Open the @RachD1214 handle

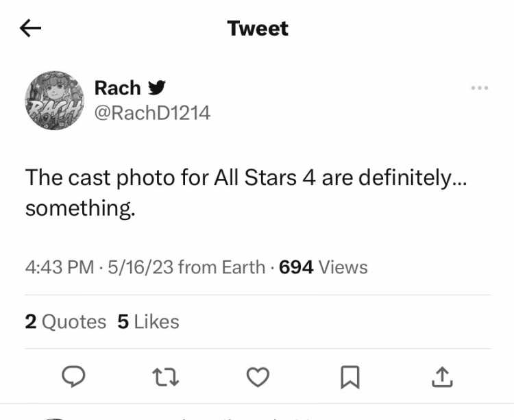[152, 113]
